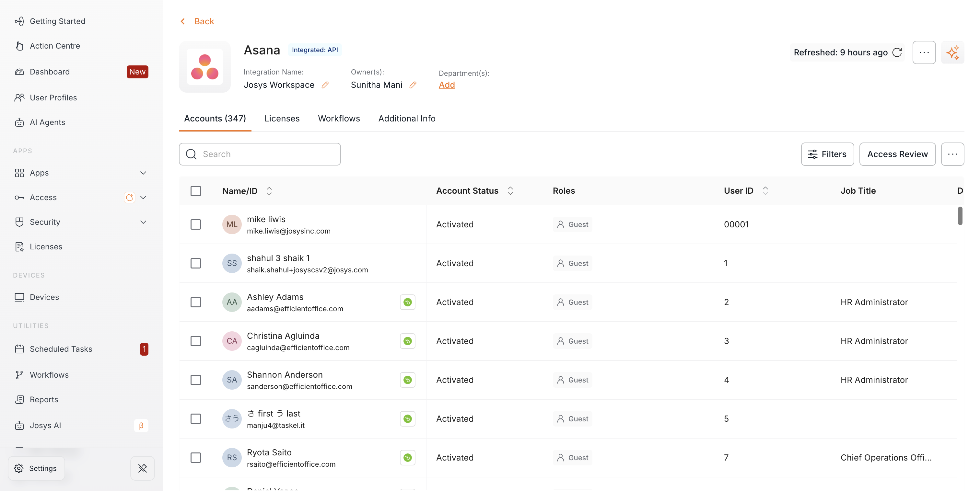Click the Reports icon in sidebar
Image resolution: width=980 pixels, height=491 pixels.
coord(19,399)
